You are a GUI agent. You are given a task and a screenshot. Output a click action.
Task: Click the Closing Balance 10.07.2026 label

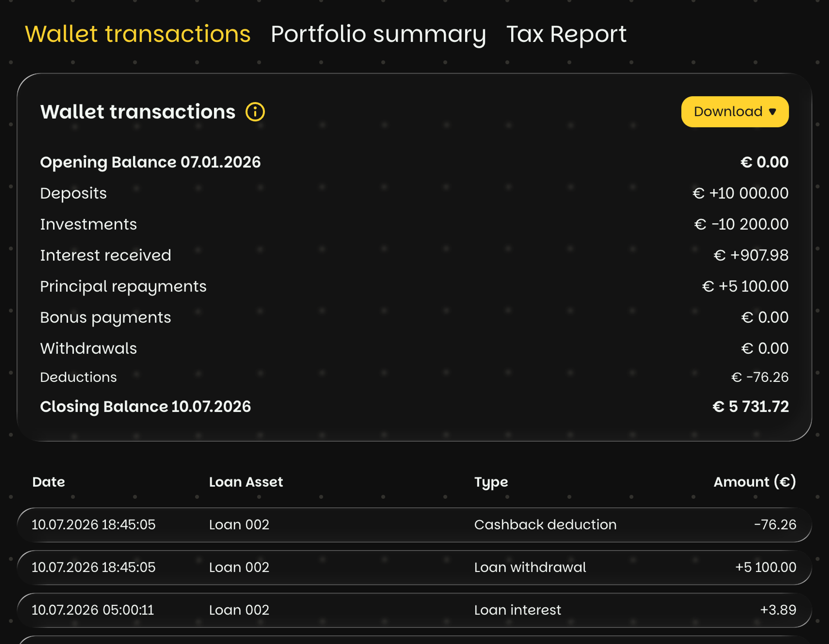point(146,407)
